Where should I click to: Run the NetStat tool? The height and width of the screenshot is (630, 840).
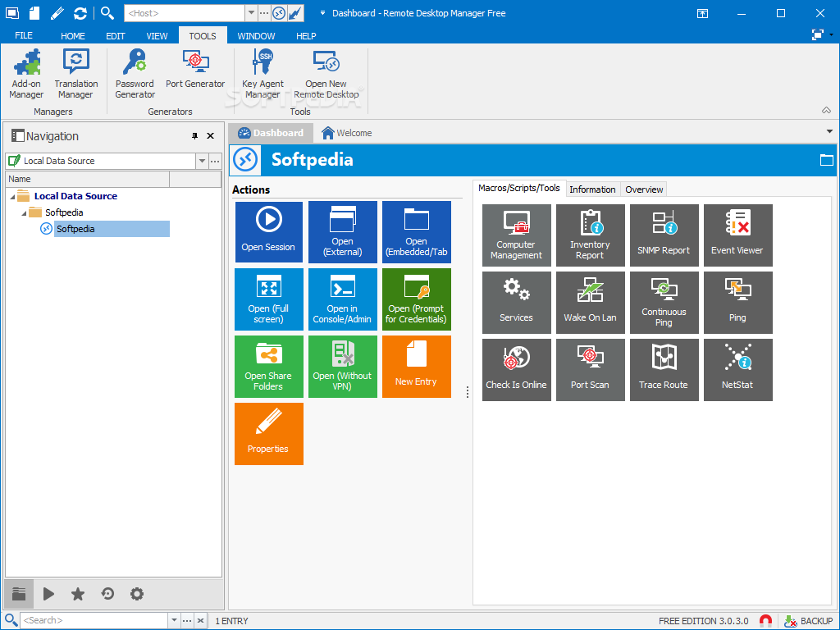click(737, 370)
